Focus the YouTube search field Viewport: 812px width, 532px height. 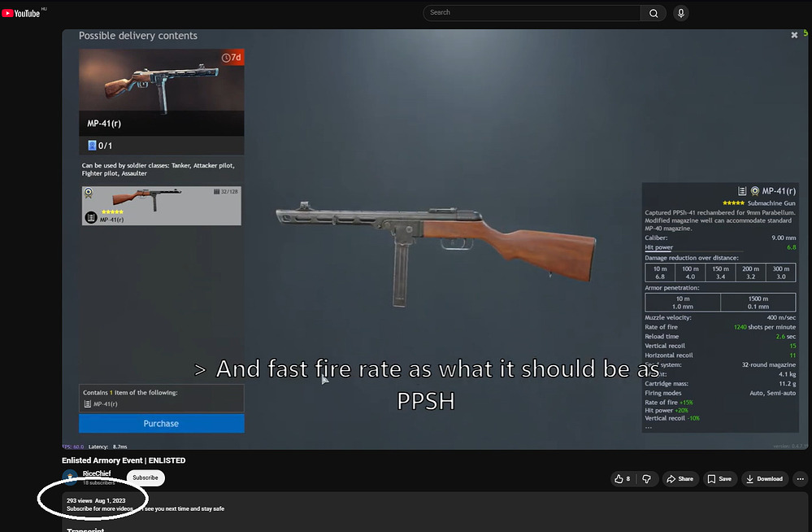[532, 13]
